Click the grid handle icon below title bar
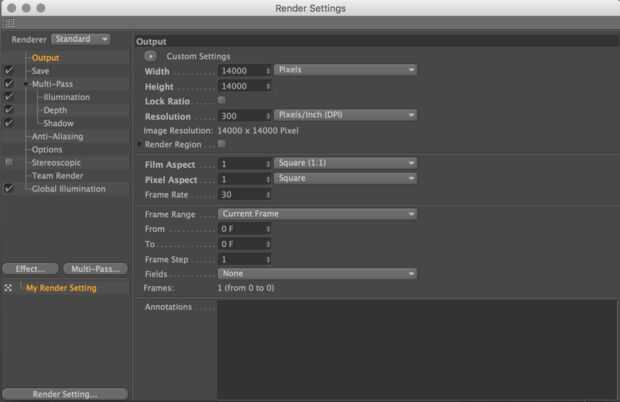The width and height of the screenshot is (620, 402). click(11, 22)
